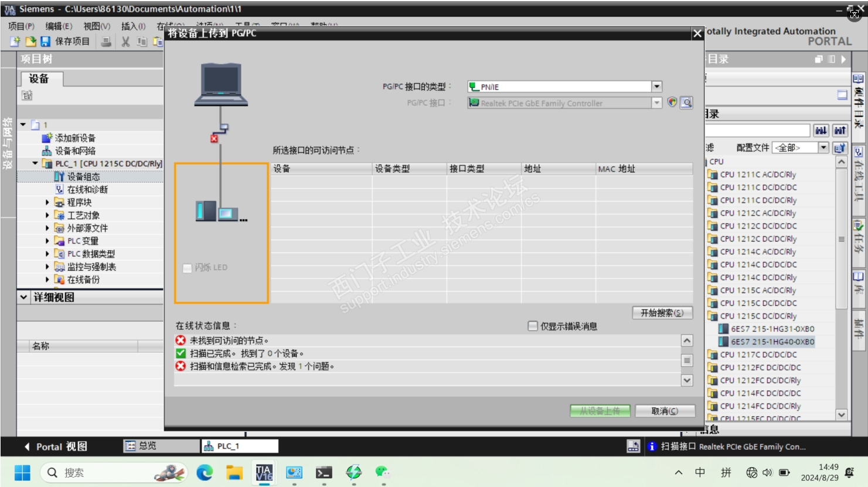
Task: Click the 6ES7 215-1HG31-0XB0 module icon
Action: pos(724,329)
